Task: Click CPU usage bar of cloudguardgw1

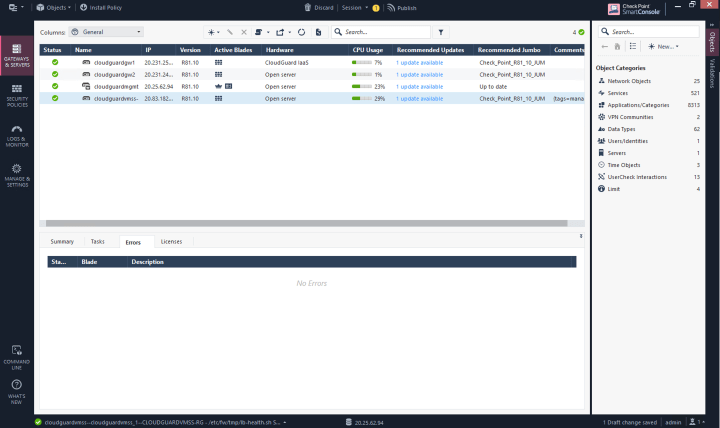Action: [x=362, y=62]
